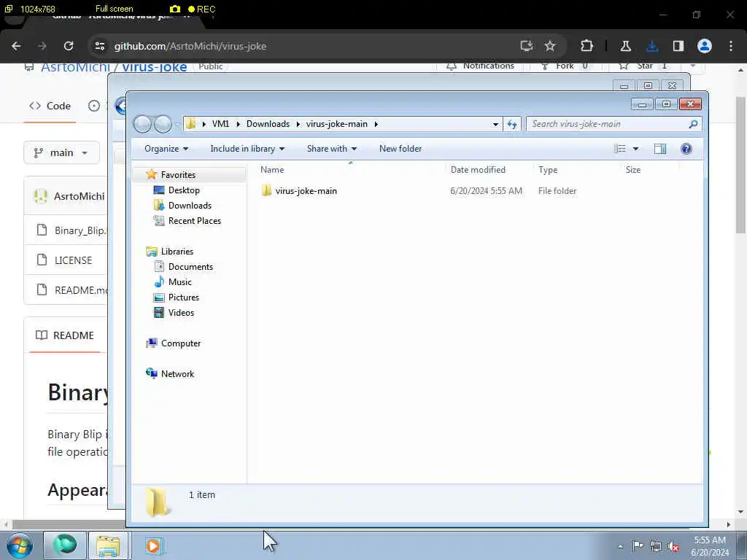747x560 pixels.
Task: Click the VM1 breadcrumb segment
Action: point(220,124)
